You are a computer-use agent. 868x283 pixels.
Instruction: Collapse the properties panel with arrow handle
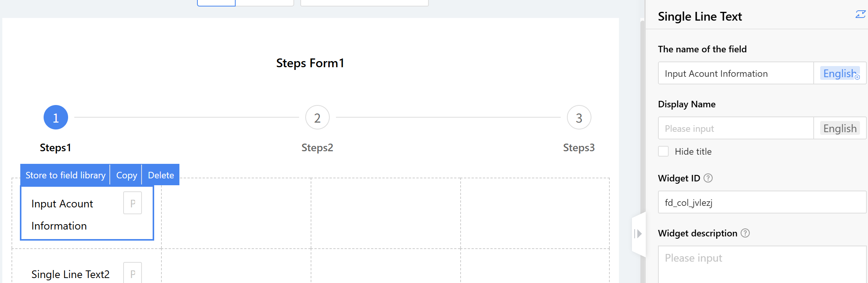click(x=638, y=234)
